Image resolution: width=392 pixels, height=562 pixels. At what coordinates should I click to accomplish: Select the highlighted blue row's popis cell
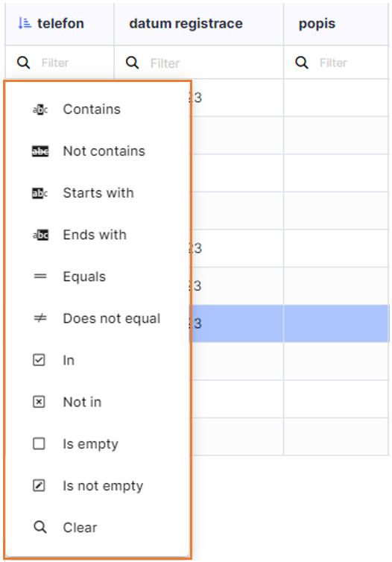pos(336,323)
